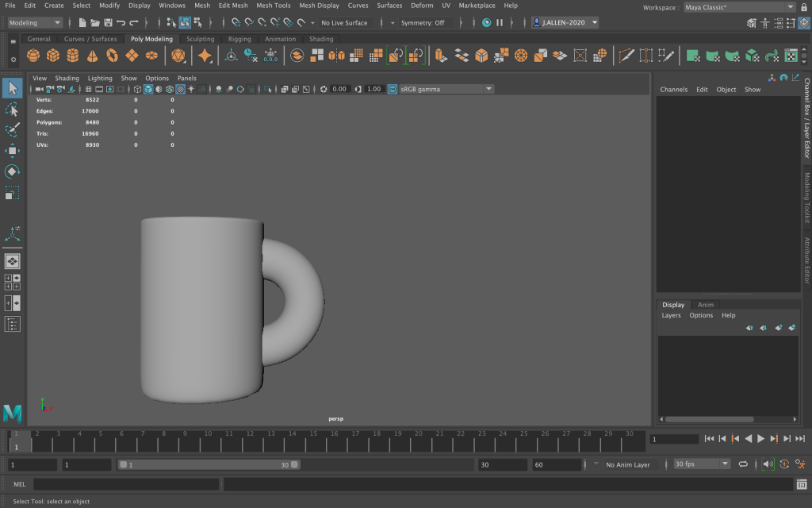Image resolution: width=812 pixels, height=508 pixels.
Task: Toggle playback loop mode
Action: (x=743, y=464)
